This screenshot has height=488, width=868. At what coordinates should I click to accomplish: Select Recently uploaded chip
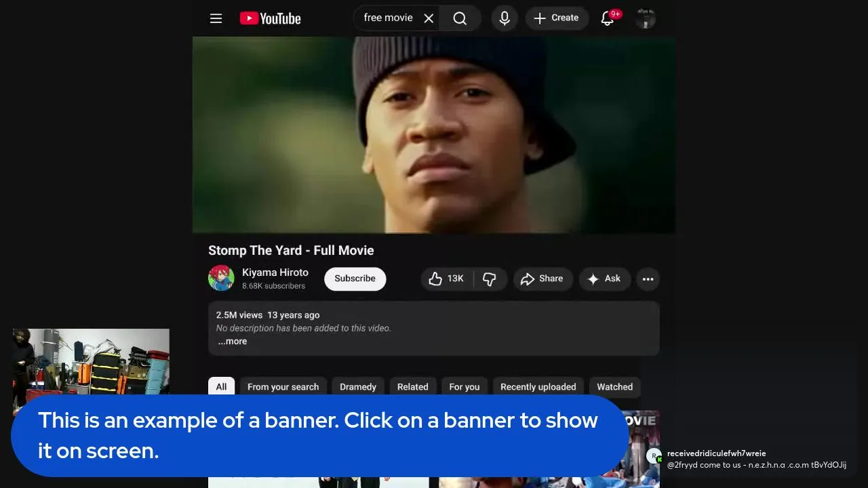(538, 386)
